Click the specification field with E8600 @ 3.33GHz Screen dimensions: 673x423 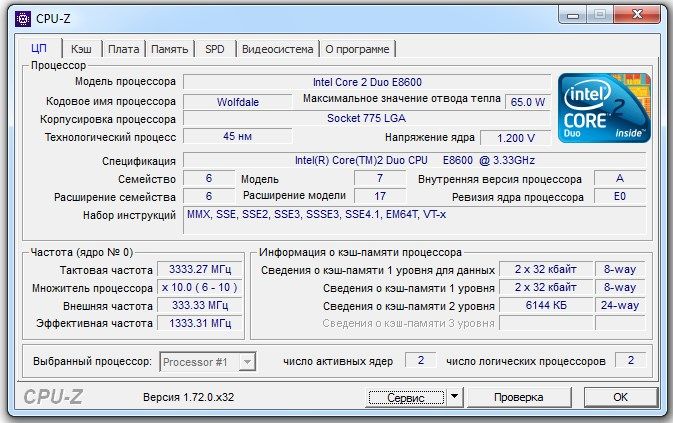415,160
